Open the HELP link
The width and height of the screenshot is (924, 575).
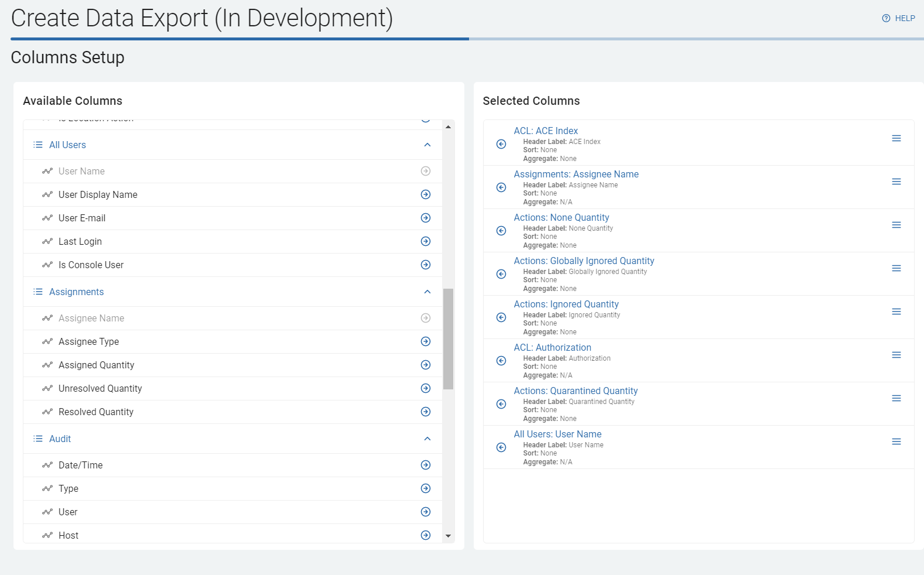(899, 18)
